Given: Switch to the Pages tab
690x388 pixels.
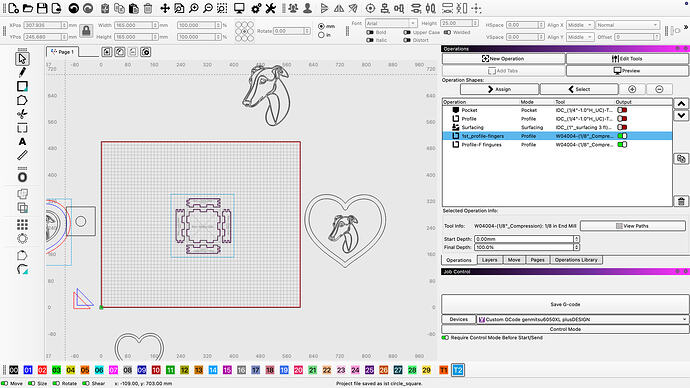Looking at the screenshot, I should tap(537, 260).
